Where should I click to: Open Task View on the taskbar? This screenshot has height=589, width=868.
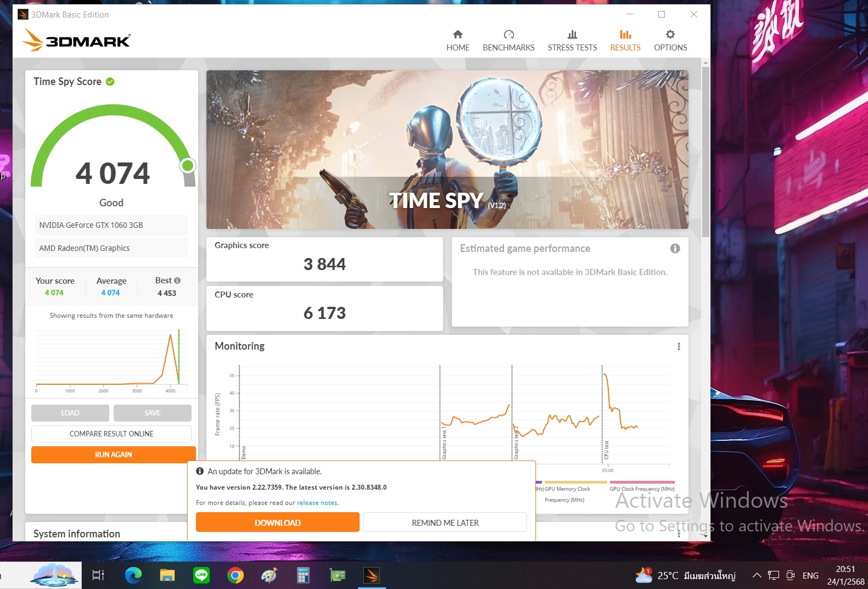click(98, 575)
